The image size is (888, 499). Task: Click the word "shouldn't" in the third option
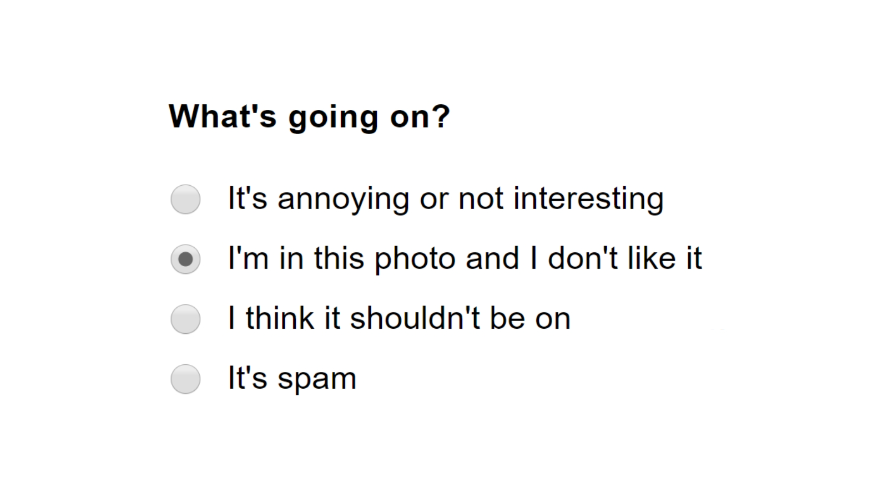(416, 318)
